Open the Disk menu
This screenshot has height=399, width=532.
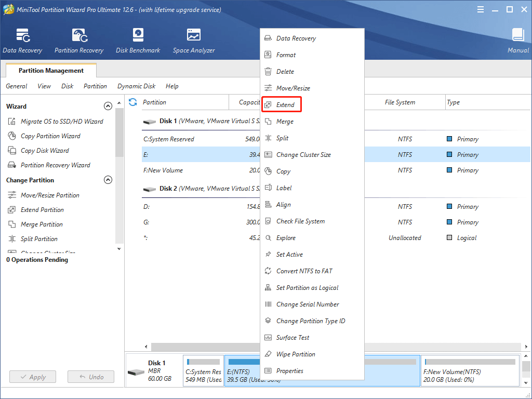pos(67,86)
